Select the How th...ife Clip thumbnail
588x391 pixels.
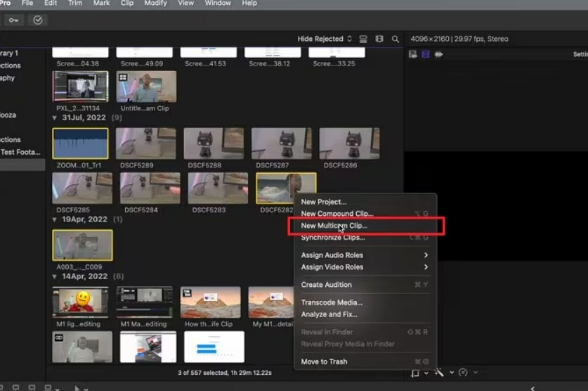(210, 302)
